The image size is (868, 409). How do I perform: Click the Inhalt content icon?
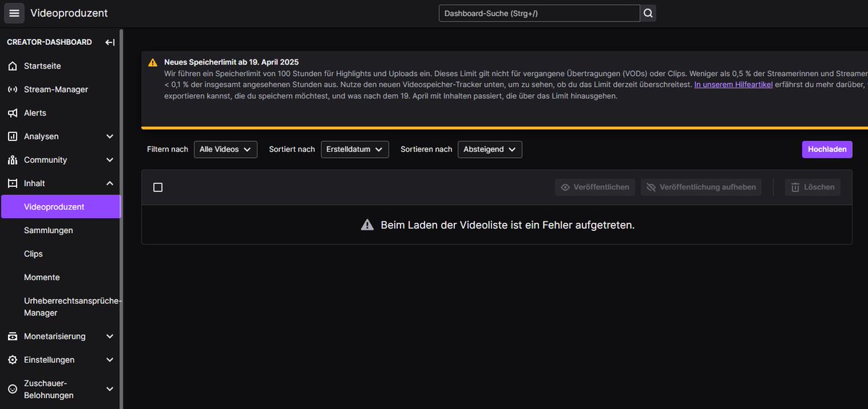point(12,183)
